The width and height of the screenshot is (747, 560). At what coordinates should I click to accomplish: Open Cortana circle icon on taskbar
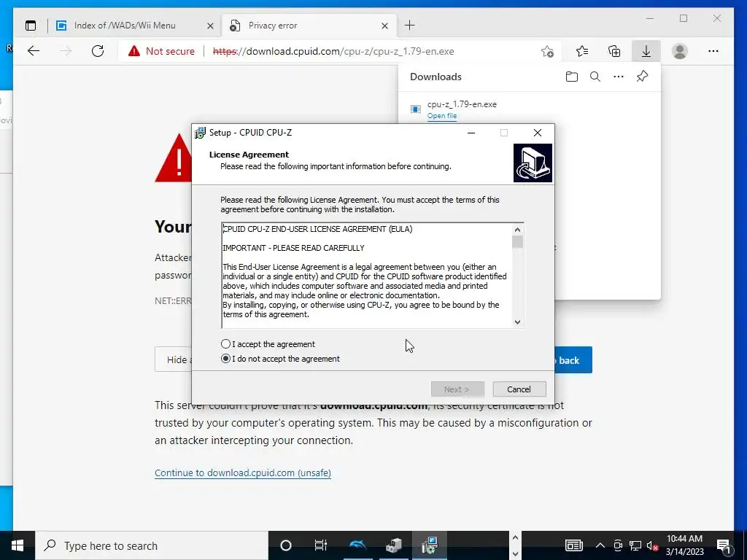click(x=286, y=545)
